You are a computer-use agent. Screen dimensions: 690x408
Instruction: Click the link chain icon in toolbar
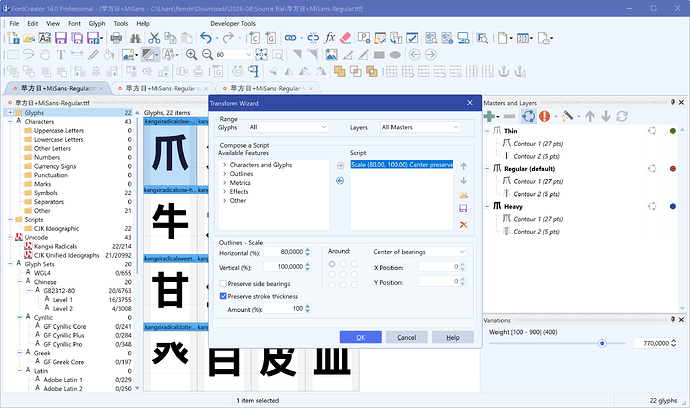(x=290, y=38)
